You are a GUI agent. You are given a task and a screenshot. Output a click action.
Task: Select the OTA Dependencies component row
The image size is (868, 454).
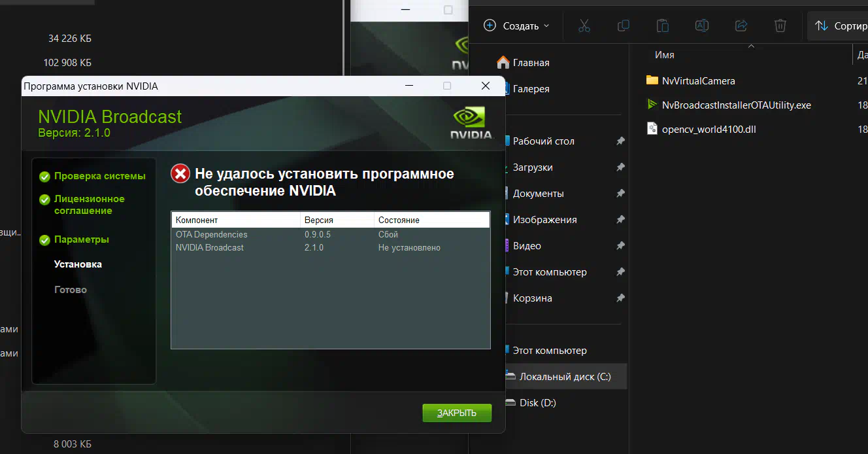(x=212, y=234)
